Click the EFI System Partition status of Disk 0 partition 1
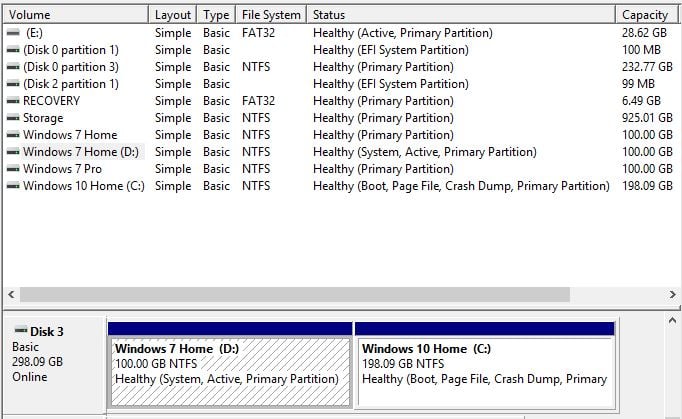 point(391,50)
